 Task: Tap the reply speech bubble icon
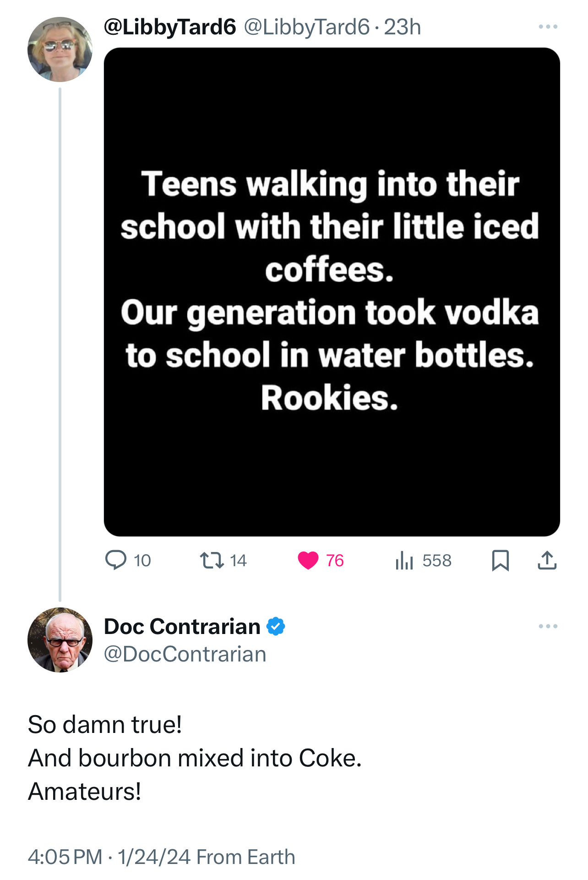tap(116, 560)
